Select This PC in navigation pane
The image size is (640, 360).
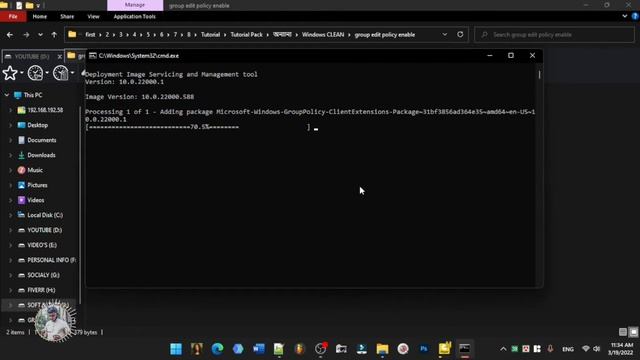tap(33, 95)
